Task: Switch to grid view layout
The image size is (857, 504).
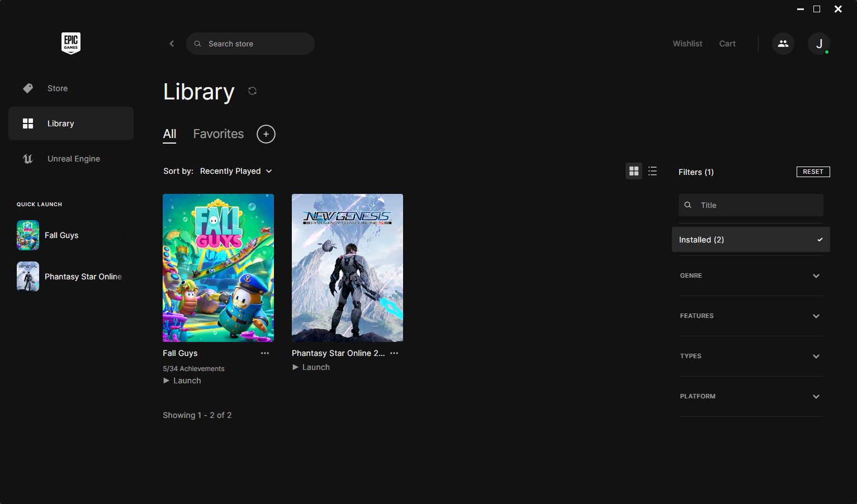Action: click(633, 172)
